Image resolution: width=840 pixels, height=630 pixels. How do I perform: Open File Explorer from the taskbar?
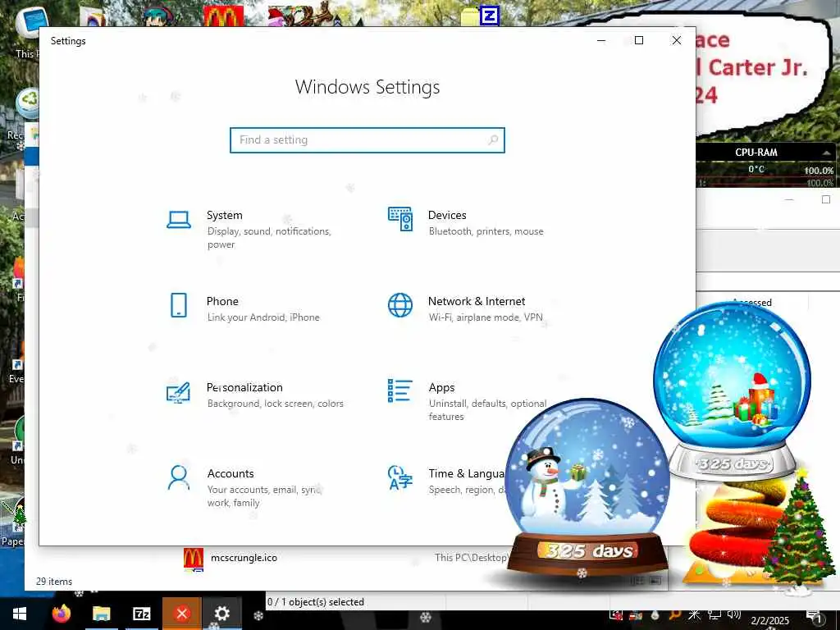coord(101,614)
